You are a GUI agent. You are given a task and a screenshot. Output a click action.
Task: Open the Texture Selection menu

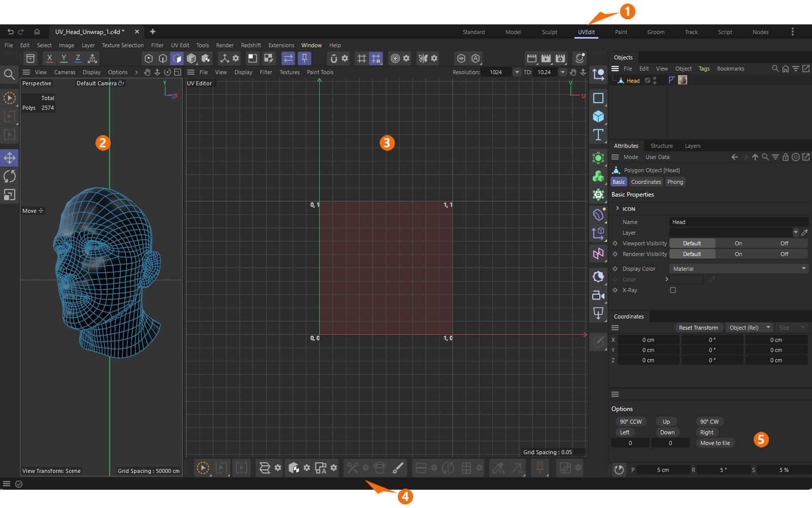[123, 45]
